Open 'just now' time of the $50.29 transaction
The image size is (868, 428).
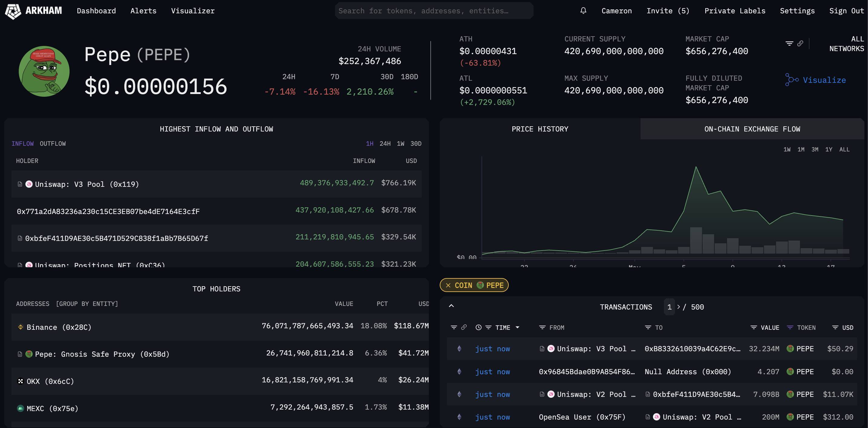492,349
